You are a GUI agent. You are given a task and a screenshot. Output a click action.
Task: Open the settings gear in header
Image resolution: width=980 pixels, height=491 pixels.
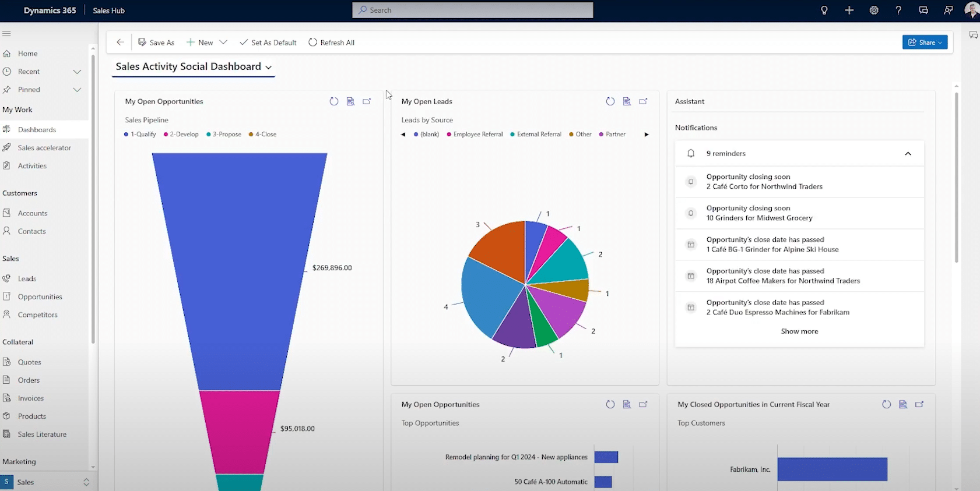point(874,10)
